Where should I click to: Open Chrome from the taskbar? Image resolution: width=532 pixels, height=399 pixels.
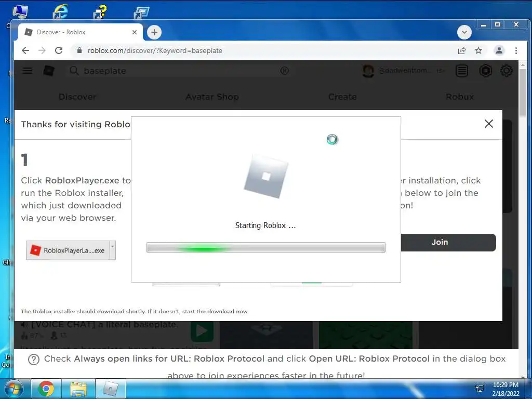[46, 389]
